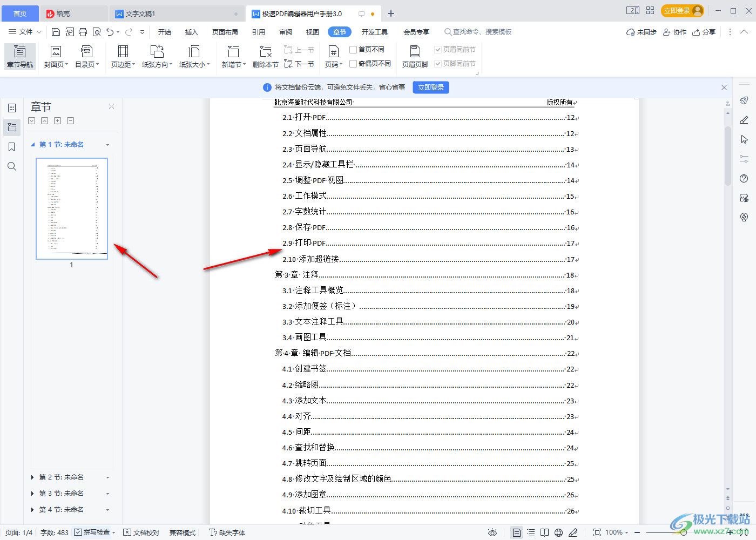The width and height of the screenshot is (756, 540).
Task: Click the save icon in quick access toolbar
Action: tap(56, 32)
